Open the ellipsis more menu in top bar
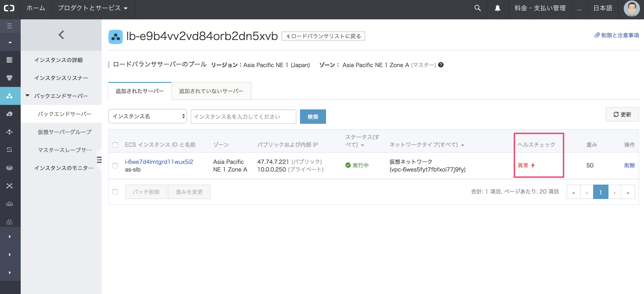Viewport: 644px width, 294px height. 579,9
